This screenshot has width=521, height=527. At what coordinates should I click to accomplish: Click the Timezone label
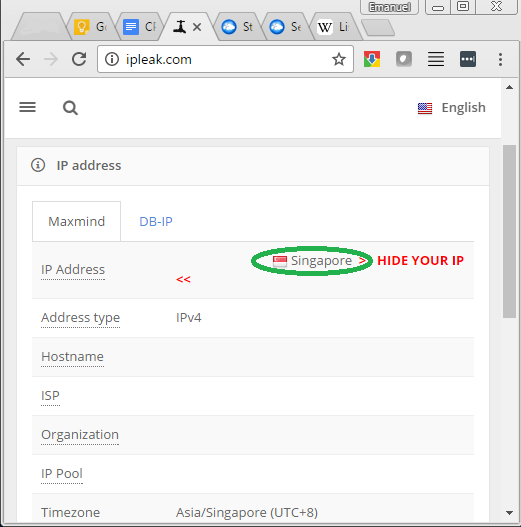click(71, 513)
